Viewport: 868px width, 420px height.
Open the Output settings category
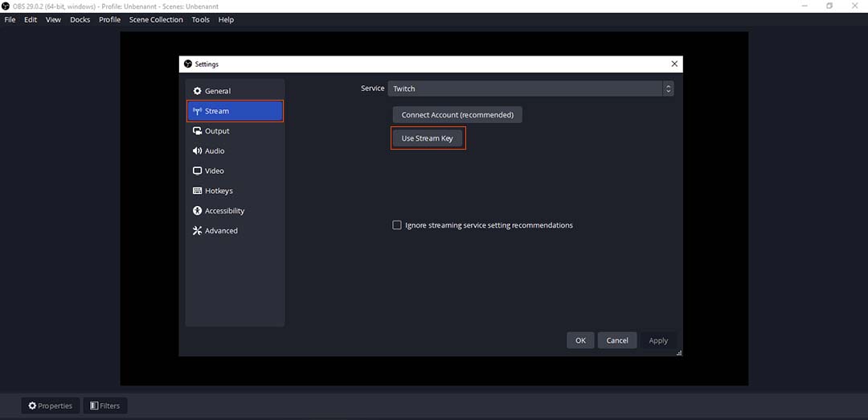235,131
